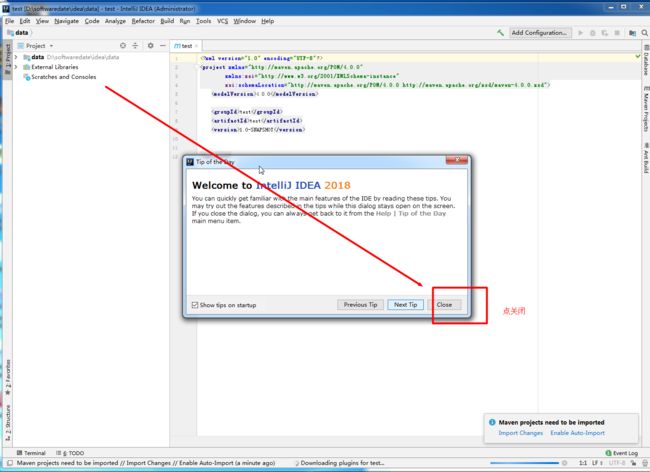This screenshot has width=650, height=472.
Task: Open the Navigate menu
Action: [66, 21]
